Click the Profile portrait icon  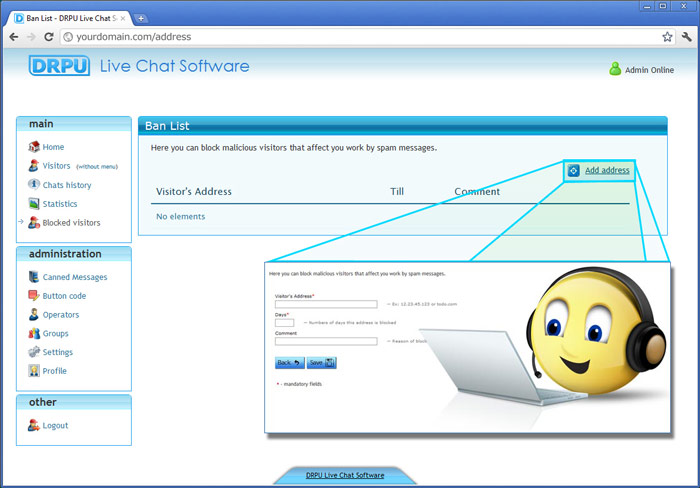tap(34, 371)
